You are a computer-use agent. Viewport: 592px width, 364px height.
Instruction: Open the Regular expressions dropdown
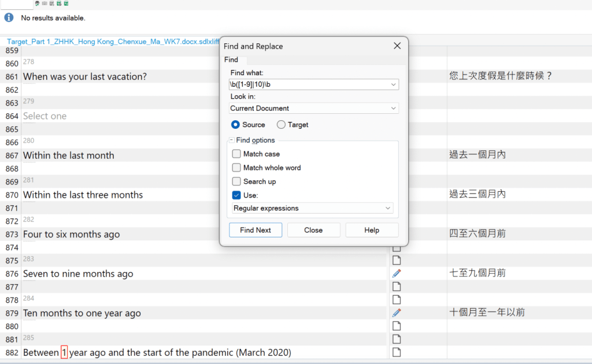pyautogui.click(x=388, y=209)
